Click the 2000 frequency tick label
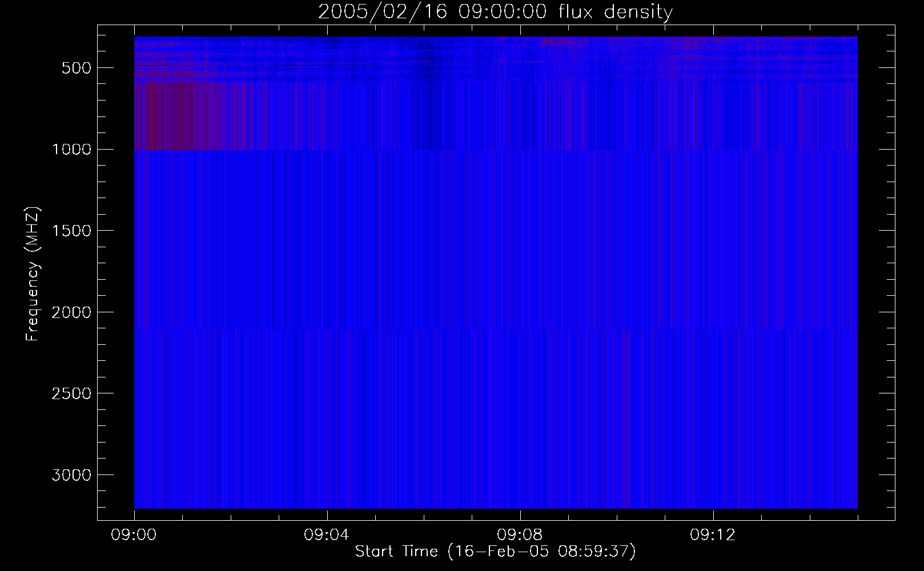Screen dimensions: 924x571 coord(71,312)
